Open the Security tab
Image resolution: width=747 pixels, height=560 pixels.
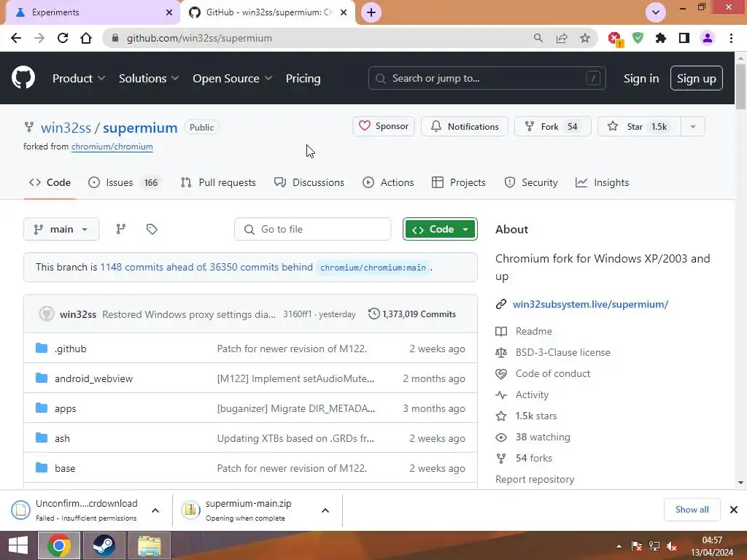531,182
